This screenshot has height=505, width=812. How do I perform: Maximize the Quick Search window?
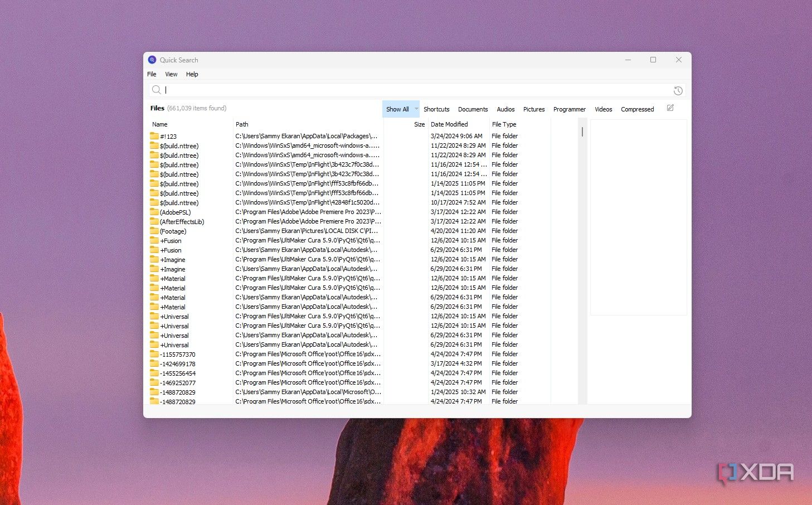653,60
